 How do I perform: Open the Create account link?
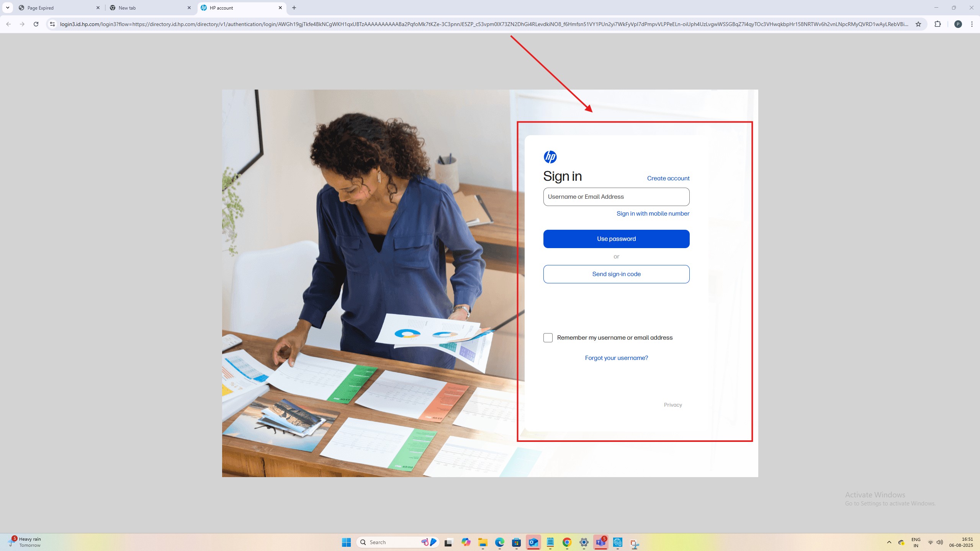tap(668, 178)
